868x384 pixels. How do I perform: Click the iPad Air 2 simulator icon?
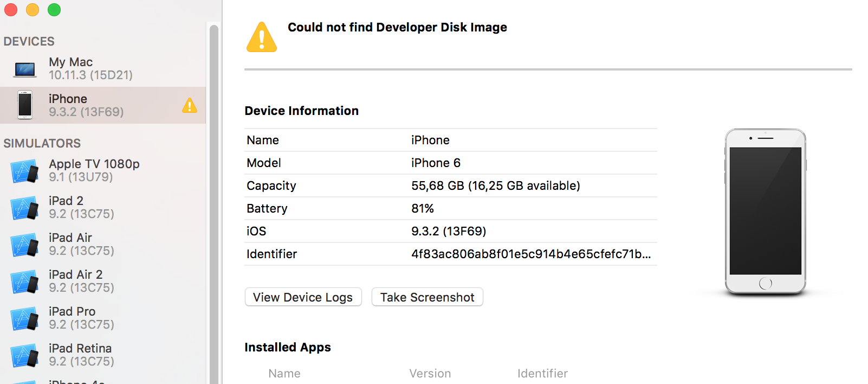click(24, 282)
